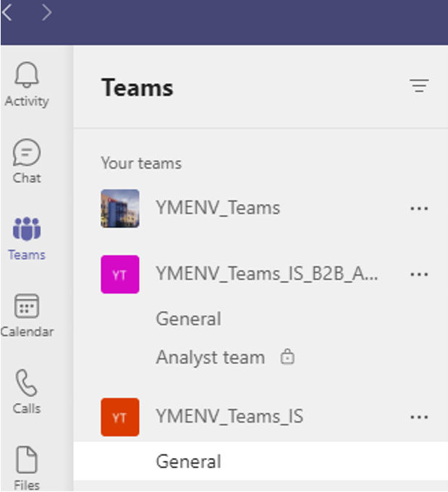Select the Teams people icon

click(27, 229)
